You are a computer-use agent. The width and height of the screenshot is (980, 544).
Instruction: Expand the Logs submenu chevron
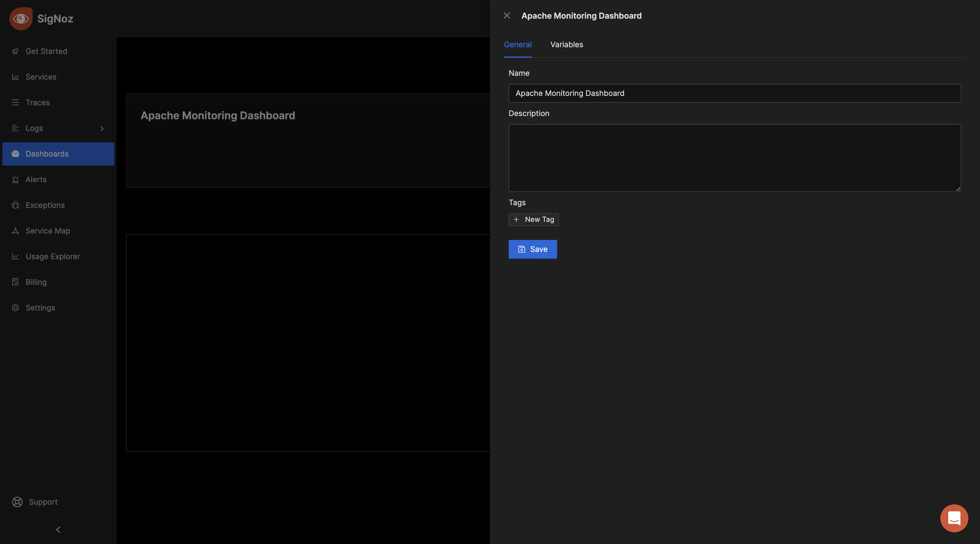(102, 129)
